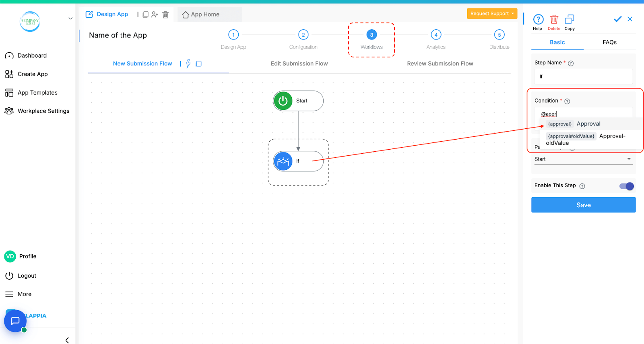Select Edit Submission Flow tab
Screen dimensions: 644x344
pos(299,64)
